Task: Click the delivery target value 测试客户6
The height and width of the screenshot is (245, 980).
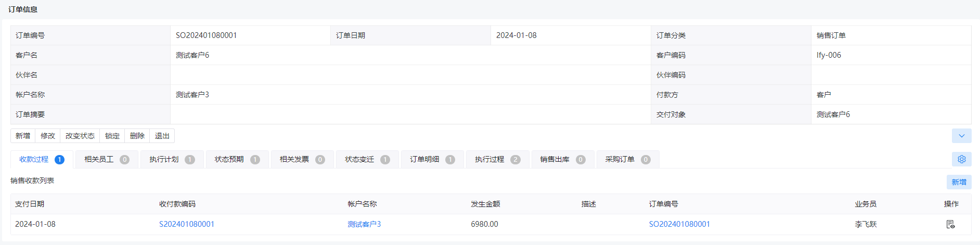Action: click(833, 114)
